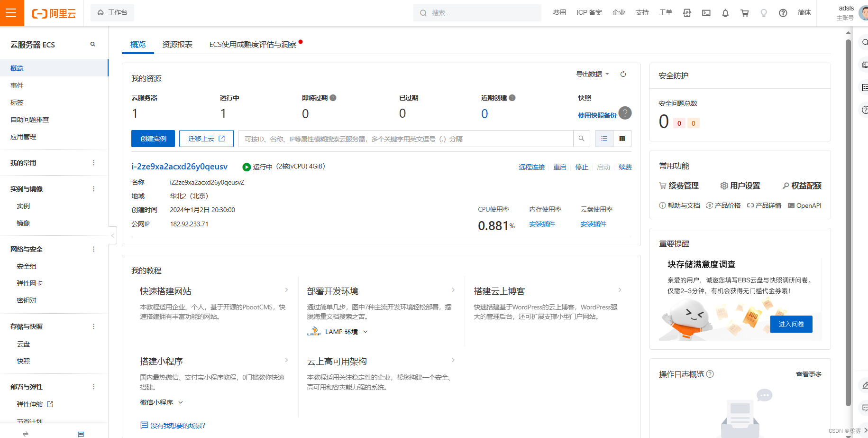Image resolution: width=868 pixels, height=438 pixels.
Task: Open the orange hamburger menu
Action: pyautogui.click(x=11, y=13)
